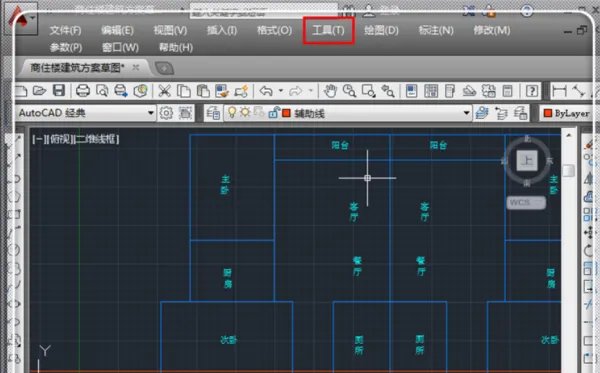Open the Layer Properties Manager icon
The height and width of the screenshot is (373, 600).
(213, 113)
